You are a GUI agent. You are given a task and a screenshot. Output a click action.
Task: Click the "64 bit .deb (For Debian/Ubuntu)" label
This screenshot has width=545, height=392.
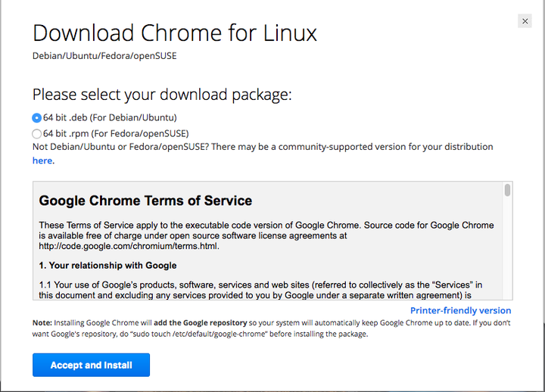coord(110,118)
